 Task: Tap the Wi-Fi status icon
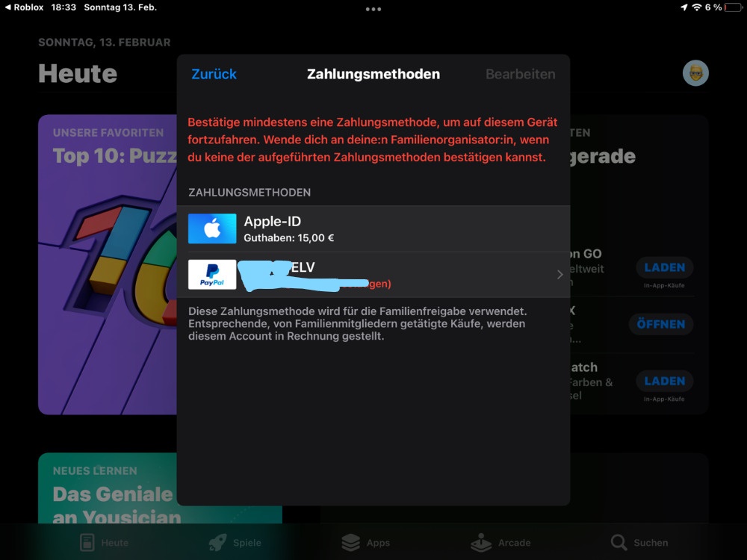[697, 7]
